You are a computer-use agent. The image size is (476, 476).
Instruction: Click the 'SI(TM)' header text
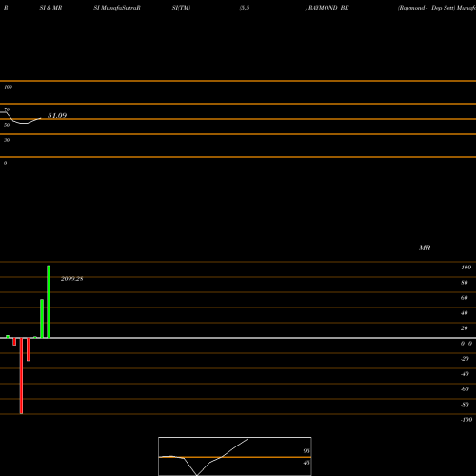tap(181, 8)
